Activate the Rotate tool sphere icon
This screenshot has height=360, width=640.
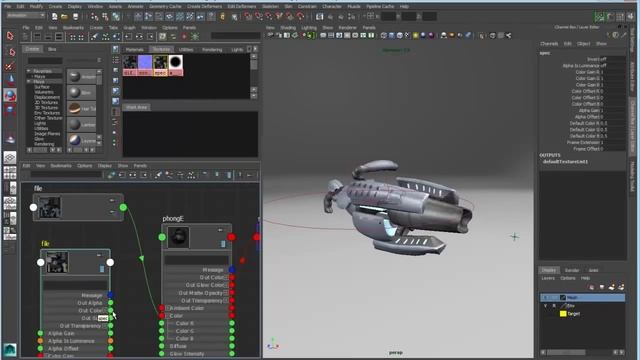tap(10, 95)
